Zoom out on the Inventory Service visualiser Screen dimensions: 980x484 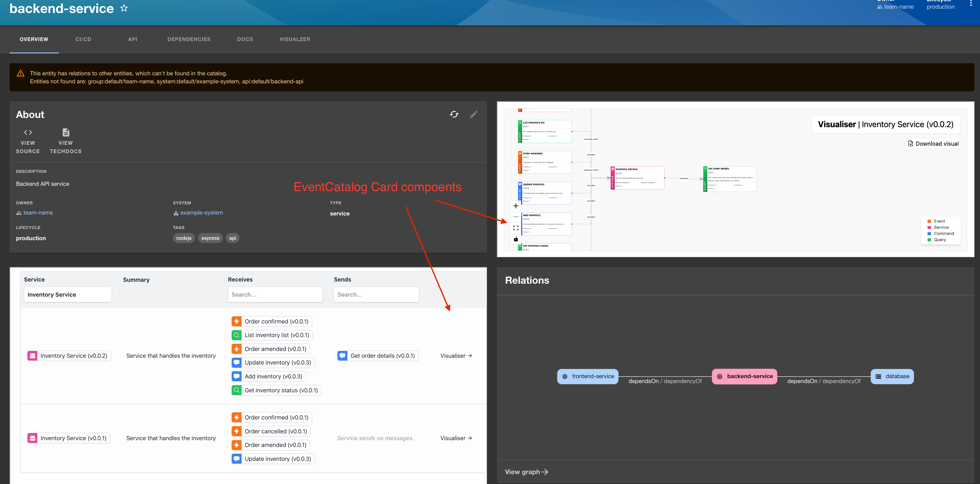(516, 217)
